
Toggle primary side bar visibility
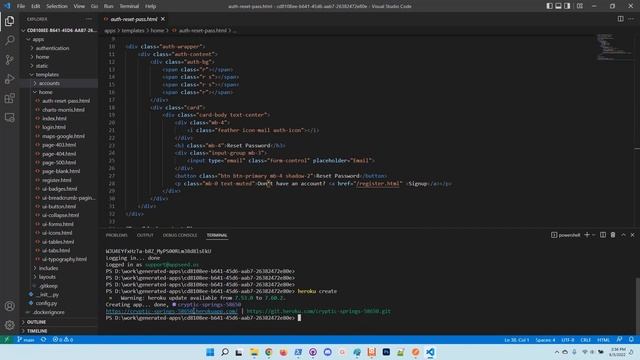[x=549, y=6]
